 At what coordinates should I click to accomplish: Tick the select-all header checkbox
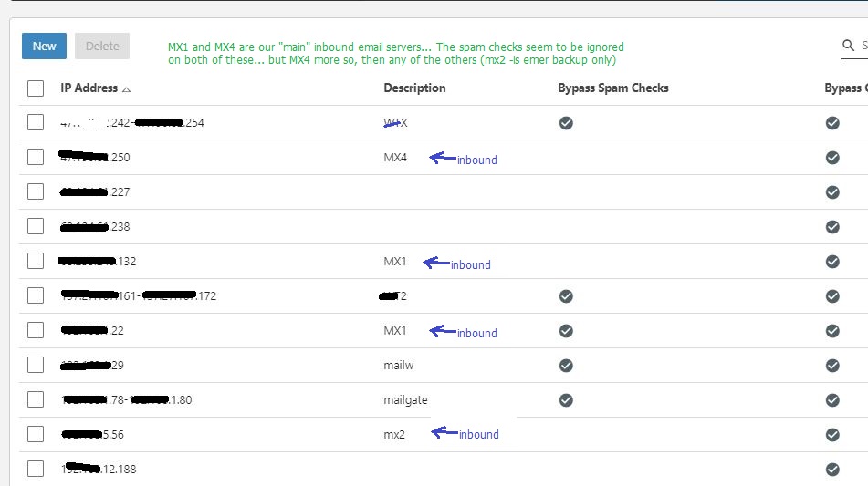click(x=36, y=88)
